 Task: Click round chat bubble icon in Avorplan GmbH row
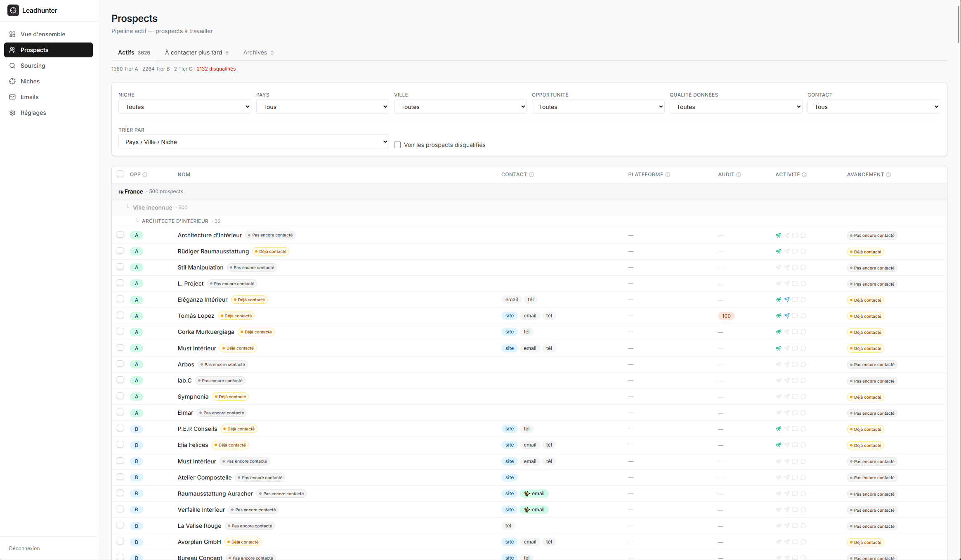[803, 542]
